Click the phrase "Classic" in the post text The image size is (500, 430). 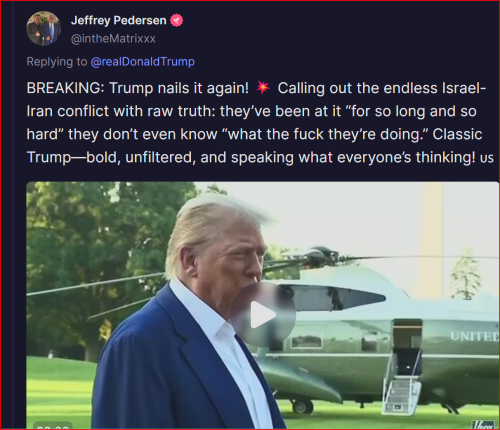point(457,134)
